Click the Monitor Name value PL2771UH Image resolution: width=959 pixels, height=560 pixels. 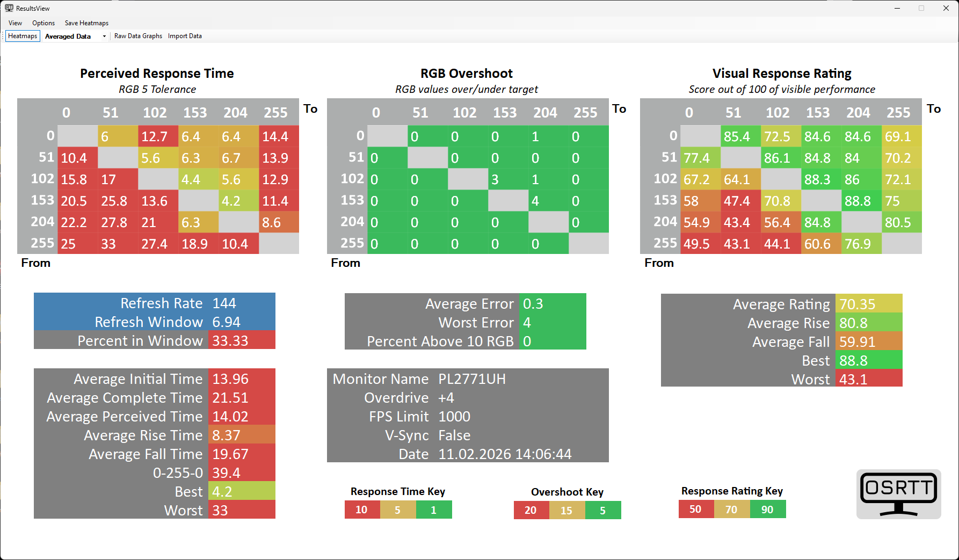pyautogui.click(x=472, y=379)
